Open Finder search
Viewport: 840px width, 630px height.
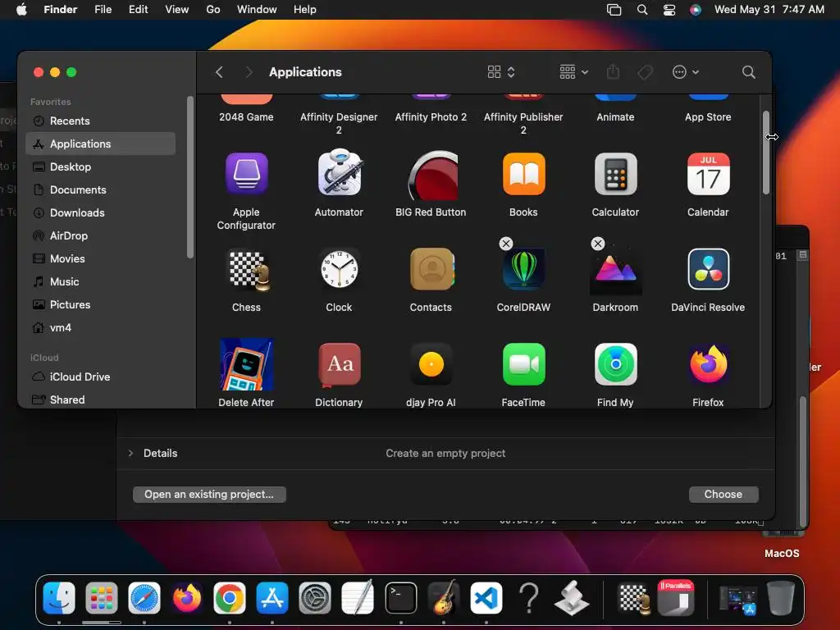749,72
